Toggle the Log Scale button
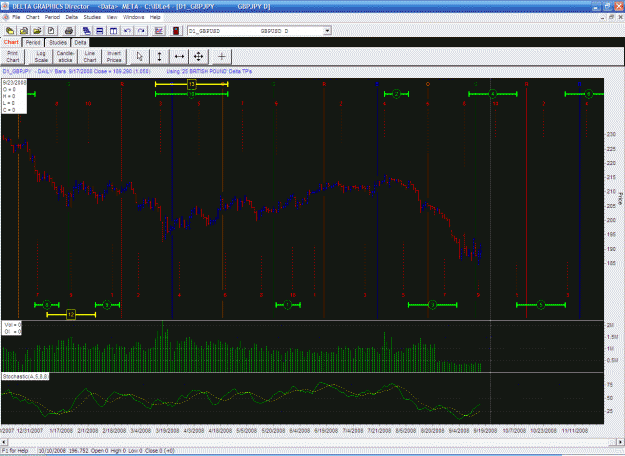 click(41, 57)
